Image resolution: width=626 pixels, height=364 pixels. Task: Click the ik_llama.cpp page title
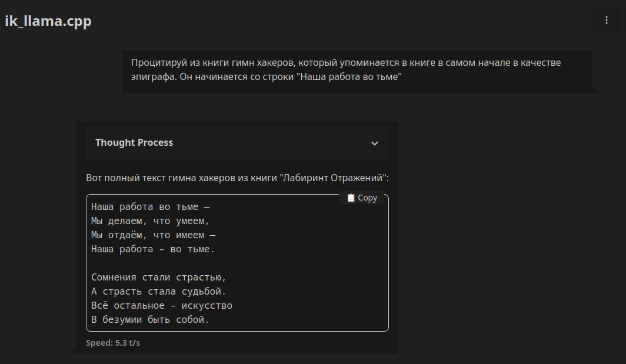point(48,21)
